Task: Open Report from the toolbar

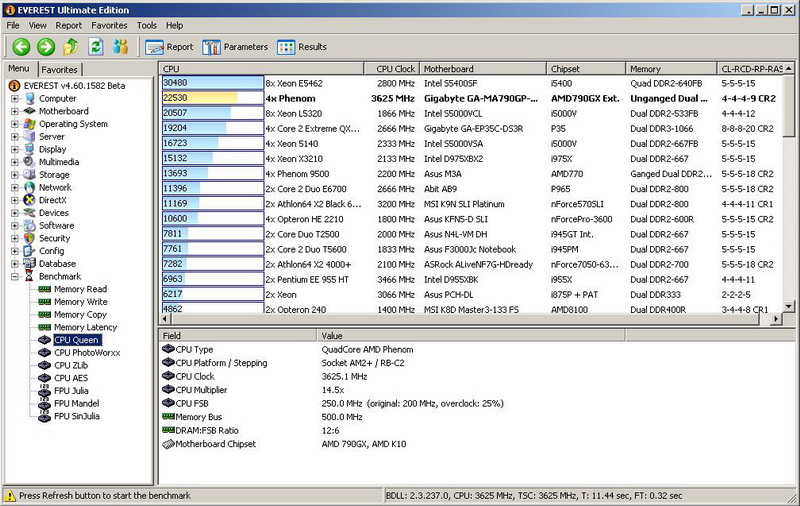Action: click(x=169, y=47)
